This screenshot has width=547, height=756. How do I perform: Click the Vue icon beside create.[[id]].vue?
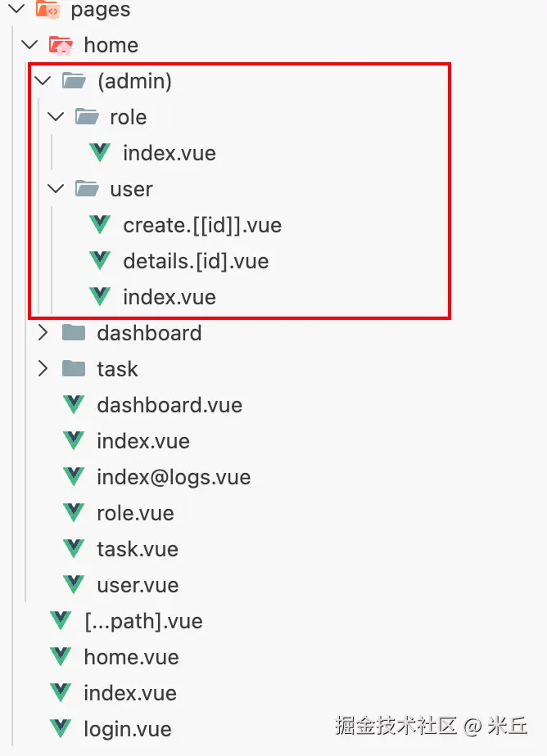pos(100,225)
